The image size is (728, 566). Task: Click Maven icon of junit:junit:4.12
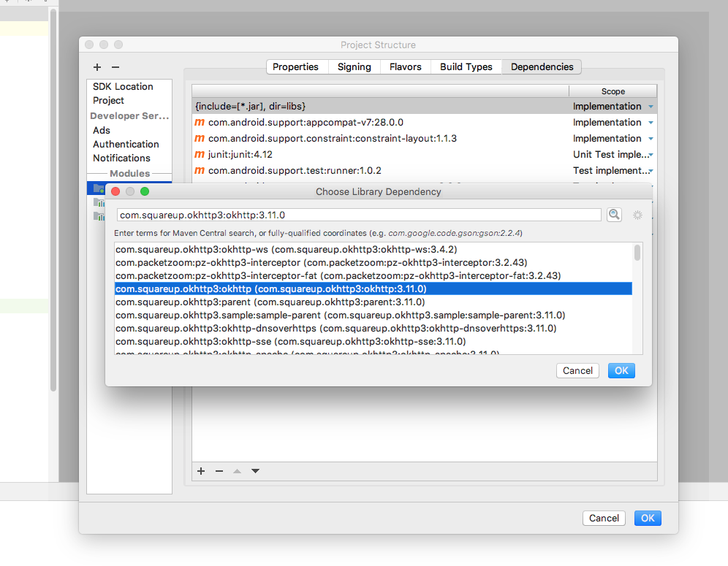[200, 154]
